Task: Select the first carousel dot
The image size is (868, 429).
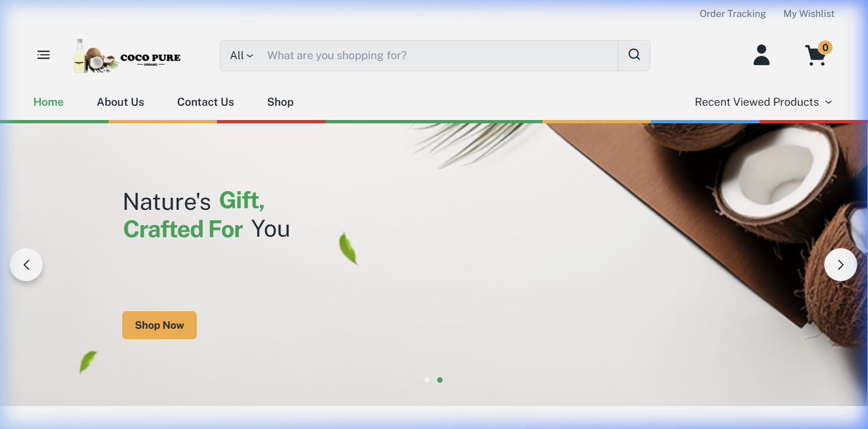Action: (427, 380)
